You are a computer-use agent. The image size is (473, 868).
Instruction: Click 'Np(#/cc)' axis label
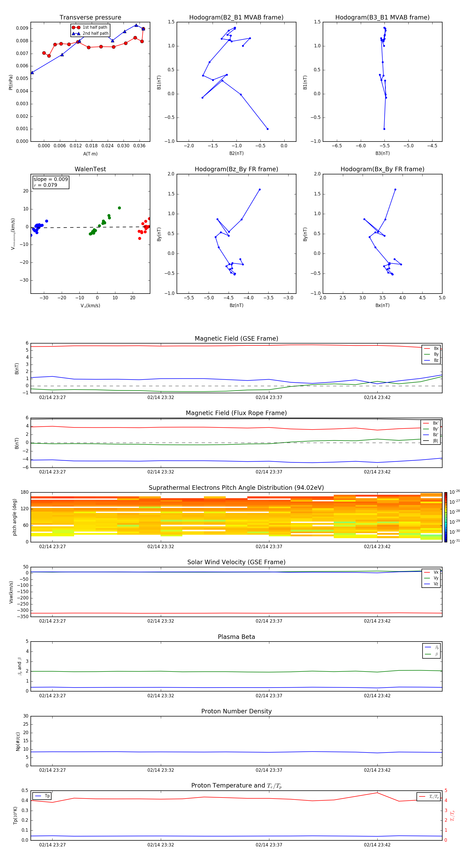(18, 741)
